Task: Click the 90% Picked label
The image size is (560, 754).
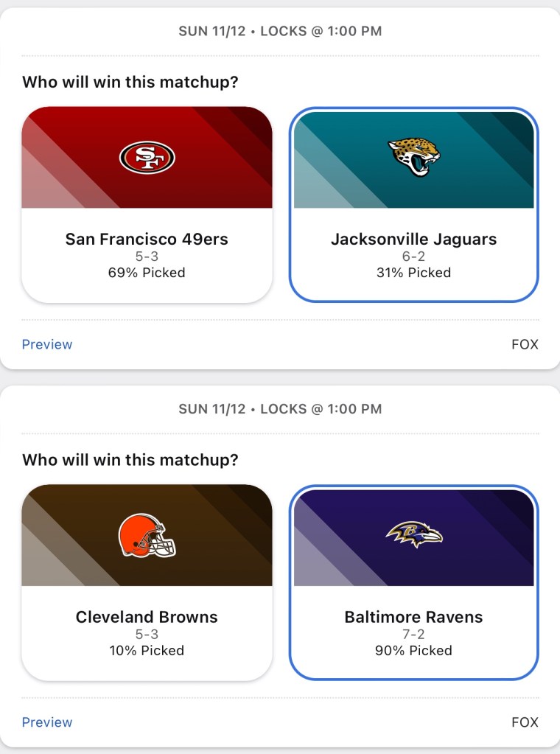Action: click(413, 651)
